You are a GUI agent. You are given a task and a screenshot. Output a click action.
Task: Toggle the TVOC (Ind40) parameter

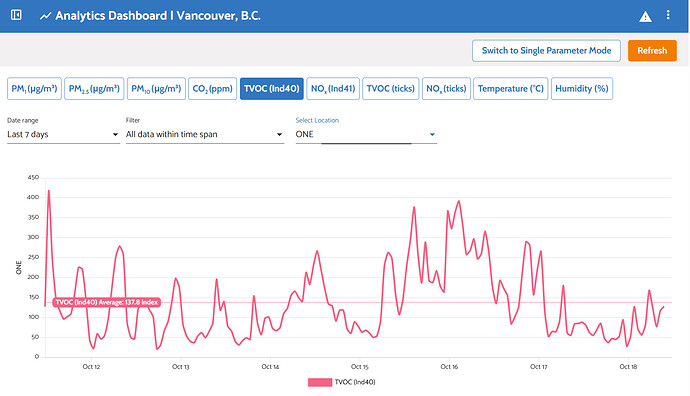(272, 89)
